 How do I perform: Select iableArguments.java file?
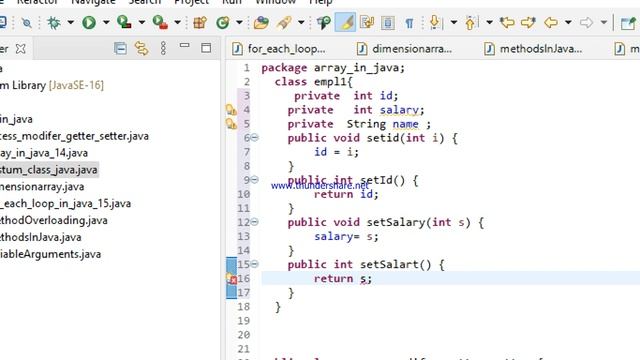click(50, 254)
